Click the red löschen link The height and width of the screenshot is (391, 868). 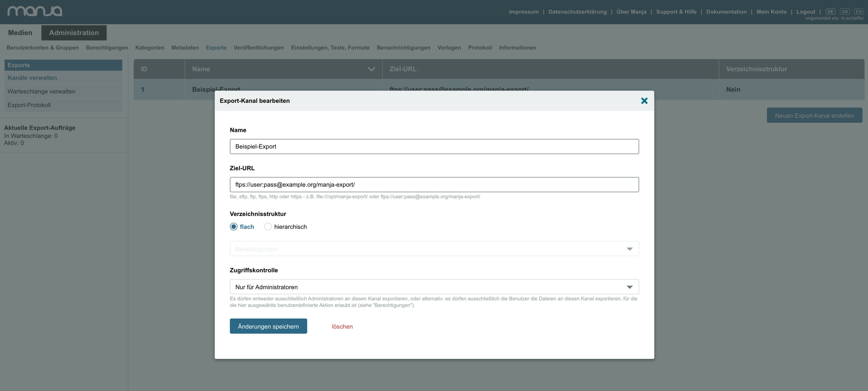(x=342, y=326)
